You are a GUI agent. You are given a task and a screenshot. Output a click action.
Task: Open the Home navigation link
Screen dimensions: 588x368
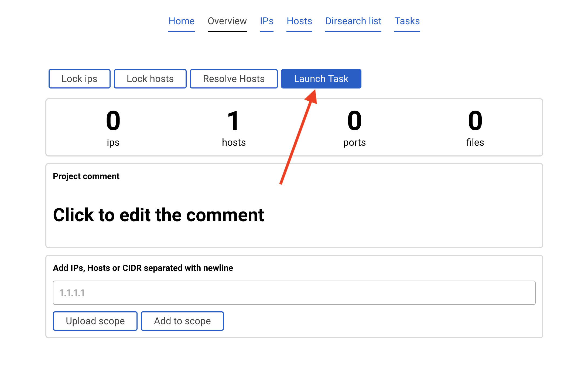(182, 21)
